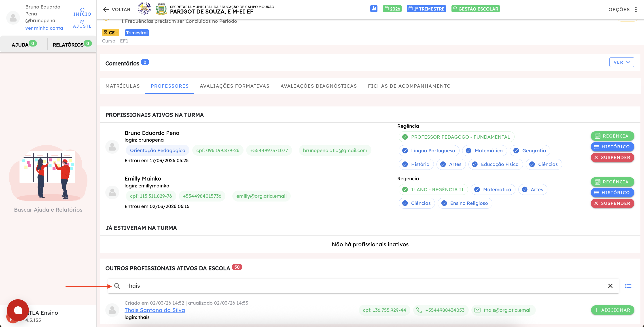Open the RELATÓRIOS sidebar tab

click(72, 44)
